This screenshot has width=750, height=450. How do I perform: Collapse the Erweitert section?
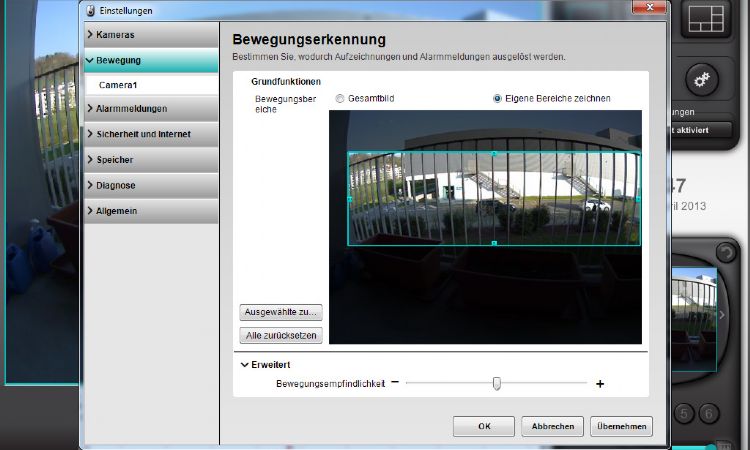point(245,365)
